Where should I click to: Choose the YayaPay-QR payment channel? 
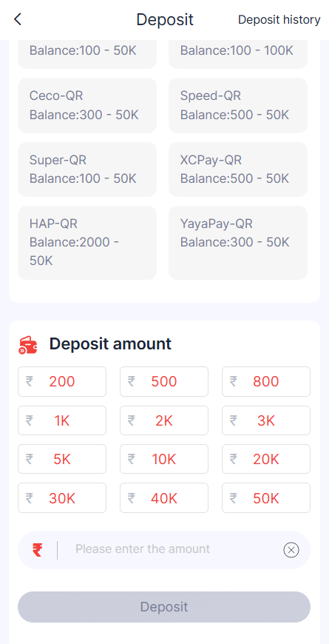coord(238,243)
